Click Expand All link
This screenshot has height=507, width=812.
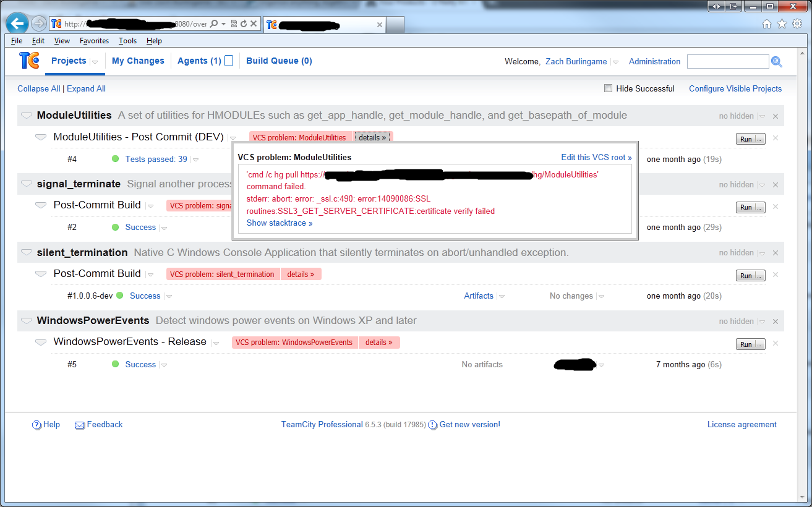pos(86,88)
